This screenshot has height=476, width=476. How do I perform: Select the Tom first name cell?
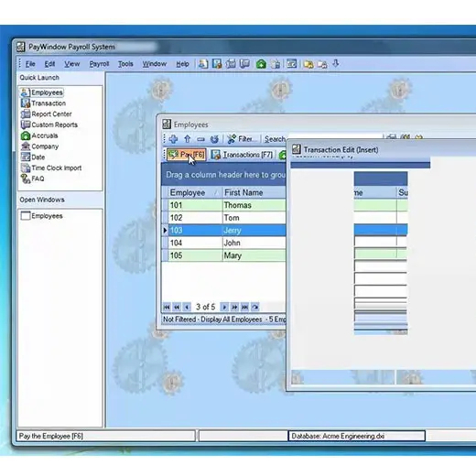click(x=254, y=218)
